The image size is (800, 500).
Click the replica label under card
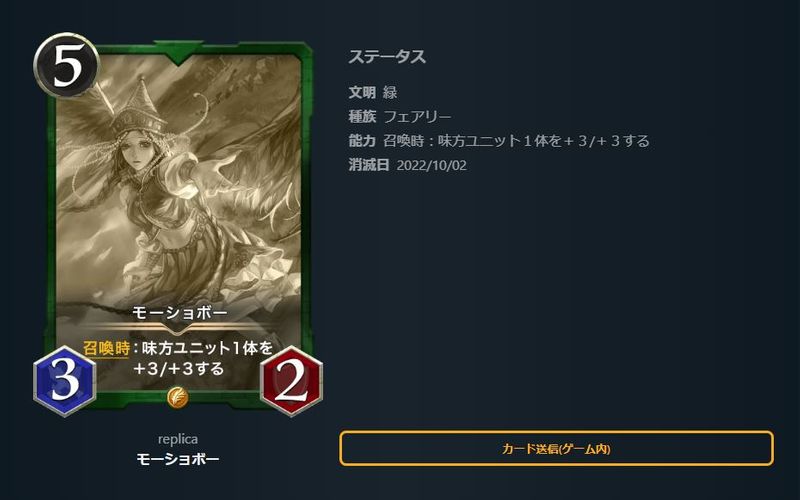[x=178, y=439]
